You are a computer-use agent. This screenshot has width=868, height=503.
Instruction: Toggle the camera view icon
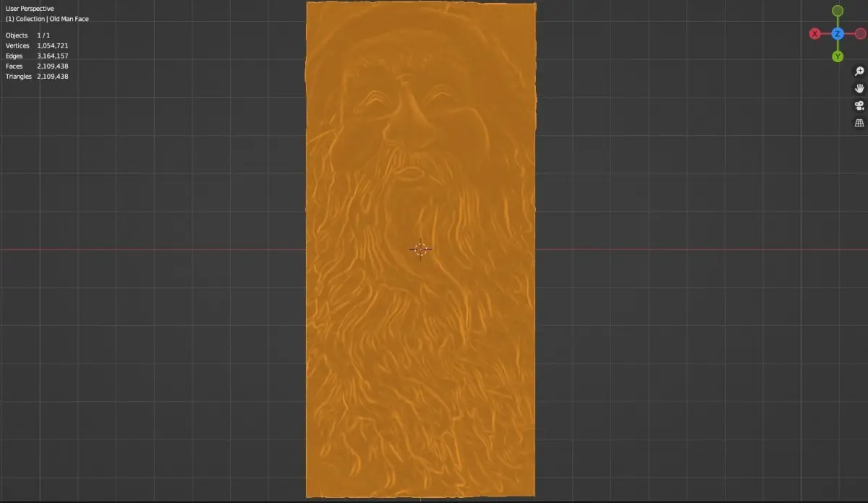pyautogui.click(x=859, y=106)
